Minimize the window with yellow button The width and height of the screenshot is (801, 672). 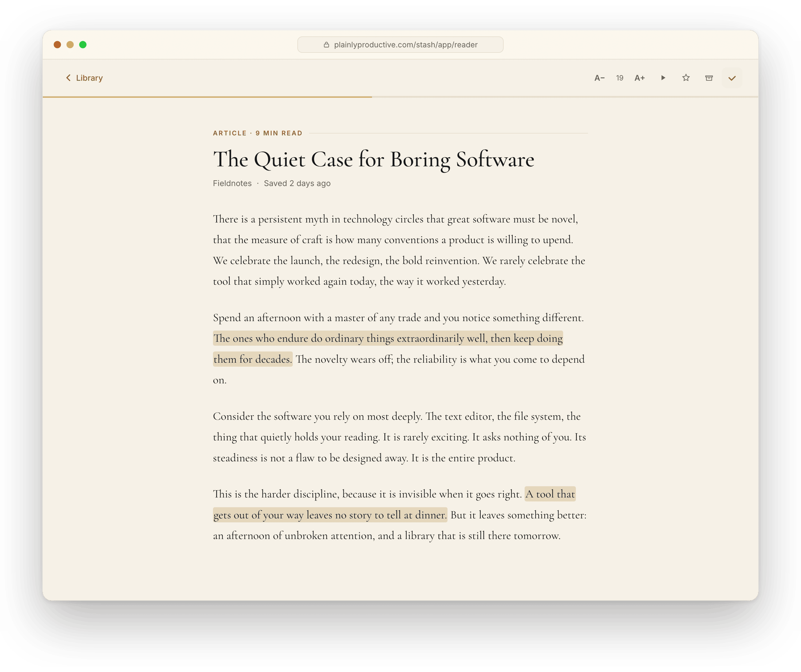(70, 45)
